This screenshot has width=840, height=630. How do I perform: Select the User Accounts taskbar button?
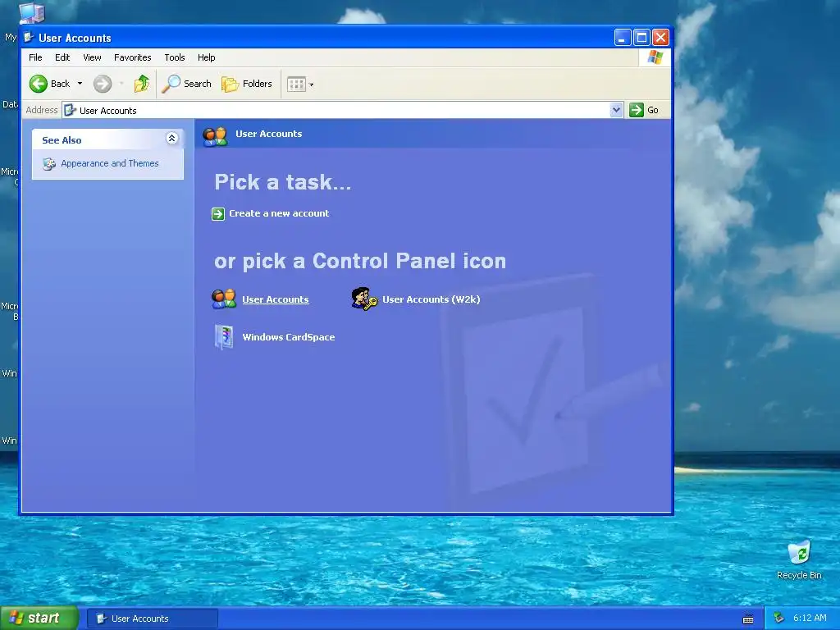tap(153, 619)
